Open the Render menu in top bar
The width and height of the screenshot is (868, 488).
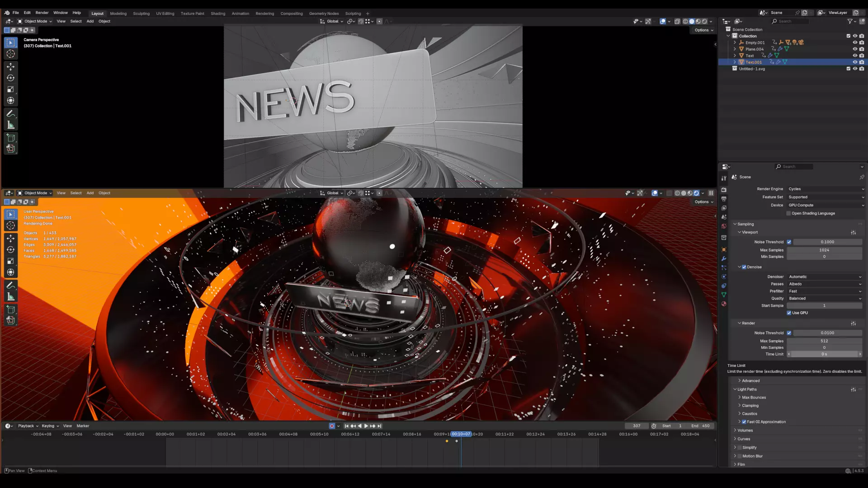click(x=42, y=13)
